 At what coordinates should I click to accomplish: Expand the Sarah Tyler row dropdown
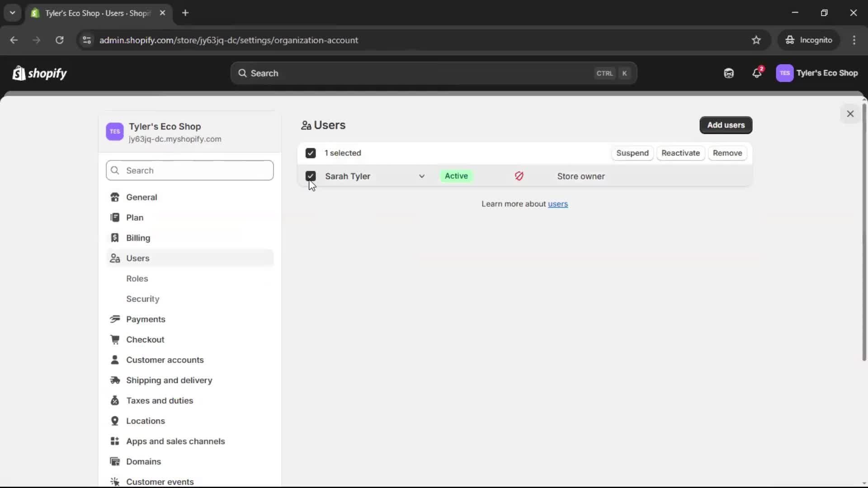point(422,176)
